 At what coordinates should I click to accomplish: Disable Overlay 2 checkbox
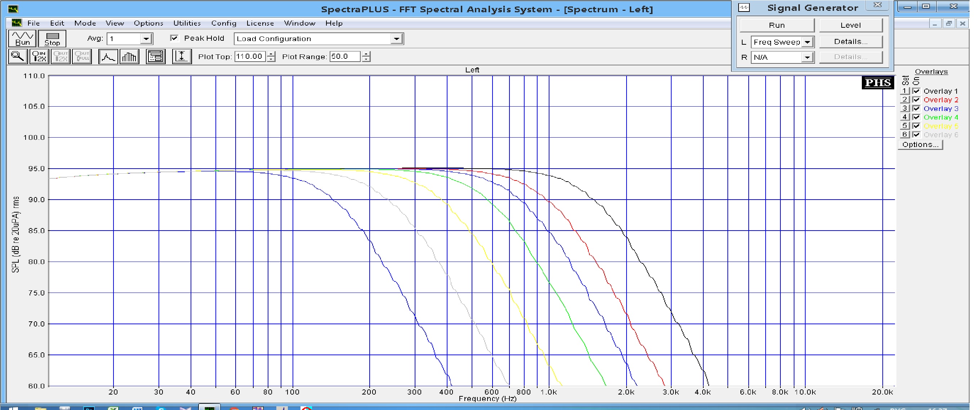click(916, 100)
